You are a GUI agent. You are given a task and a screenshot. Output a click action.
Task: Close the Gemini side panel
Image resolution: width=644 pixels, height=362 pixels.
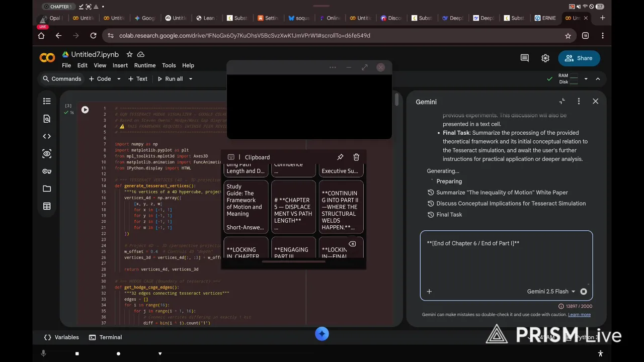[595, 101]
